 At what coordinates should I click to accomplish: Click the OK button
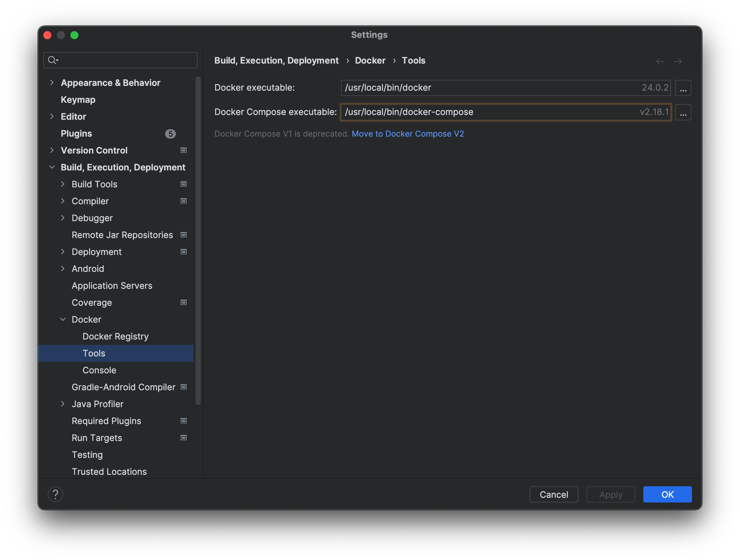tap(667, 494)
